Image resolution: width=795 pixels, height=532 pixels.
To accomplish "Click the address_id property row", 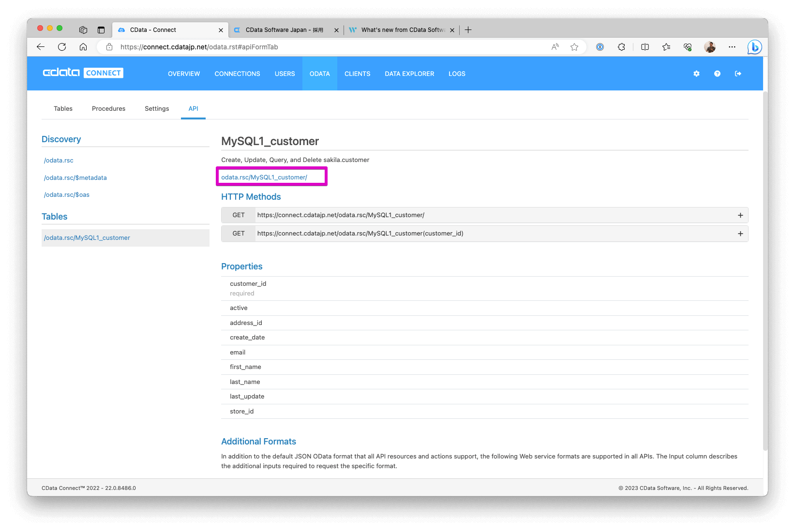I will [484, 323].
